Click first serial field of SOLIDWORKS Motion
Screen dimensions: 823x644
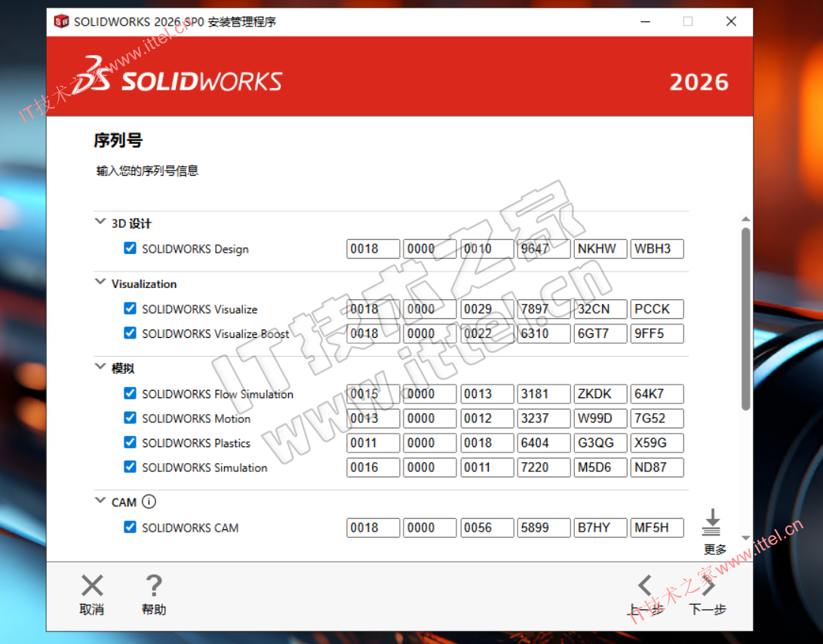[373, 419]
